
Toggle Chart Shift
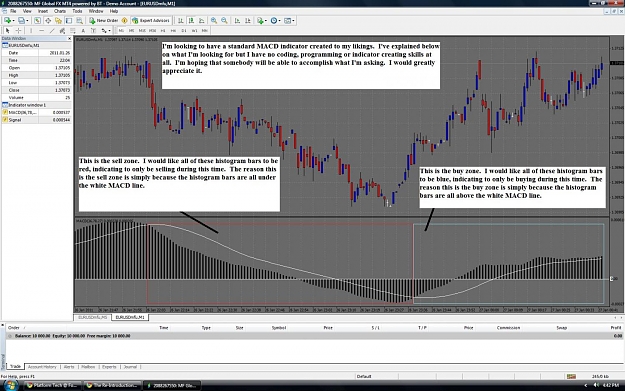248,20
